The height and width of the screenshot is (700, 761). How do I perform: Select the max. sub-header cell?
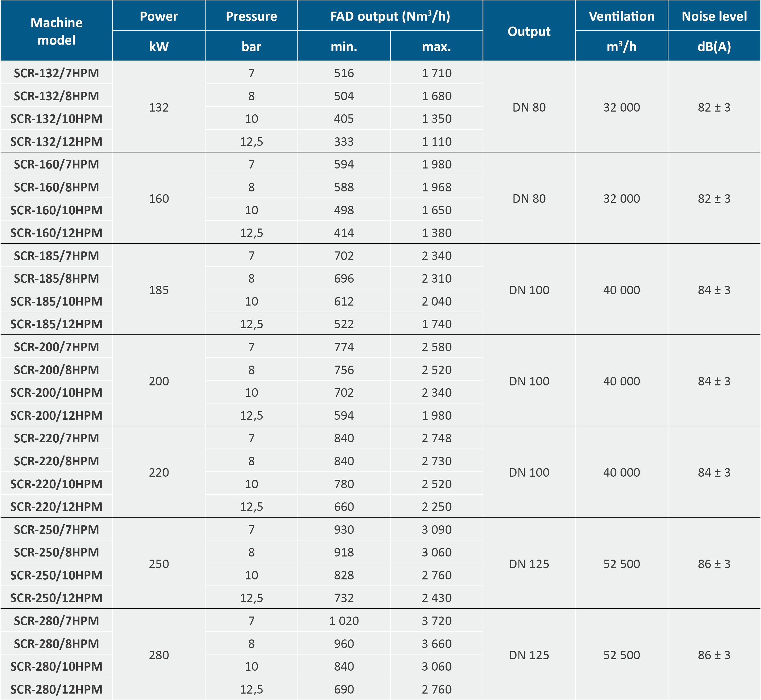tap(436, 46)
